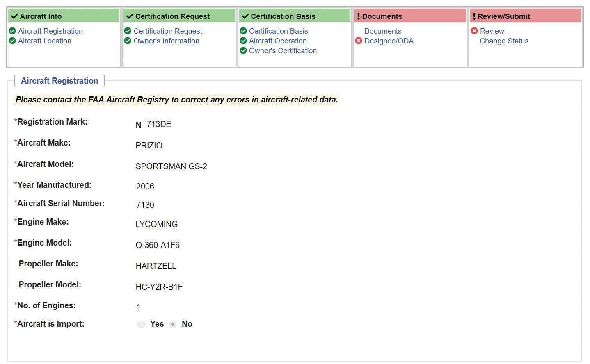Click the green check icon beside Aircraft Registration

pyautogui.click(x=12, y=31)
